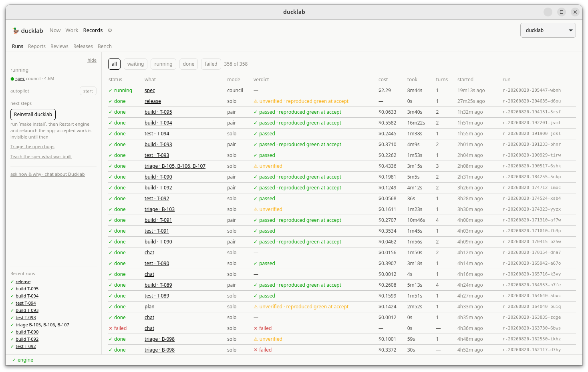Maximize the ducklab window
Image resolution: width=588 pixels, height=372 pixels.
click(562, 12)
